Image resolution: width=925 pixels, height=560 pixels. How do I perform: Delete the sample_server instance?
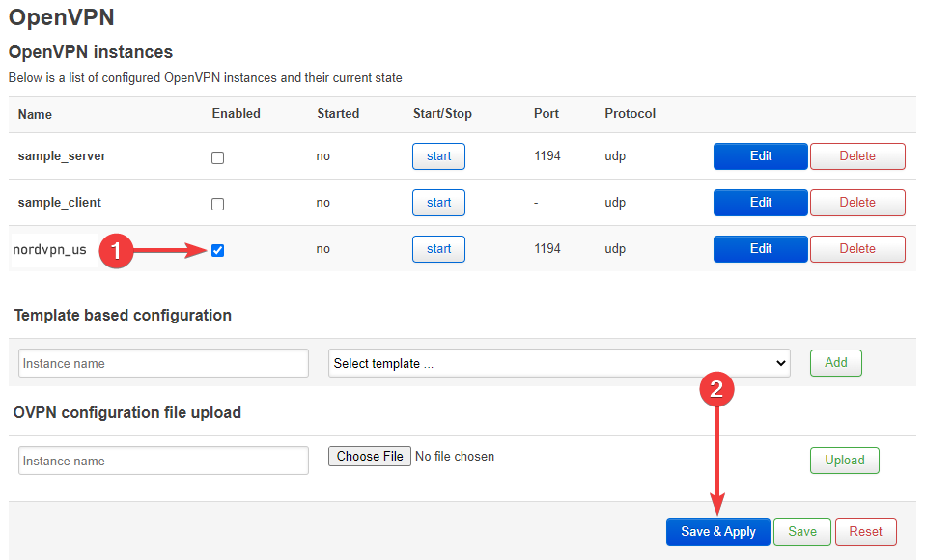857,156
